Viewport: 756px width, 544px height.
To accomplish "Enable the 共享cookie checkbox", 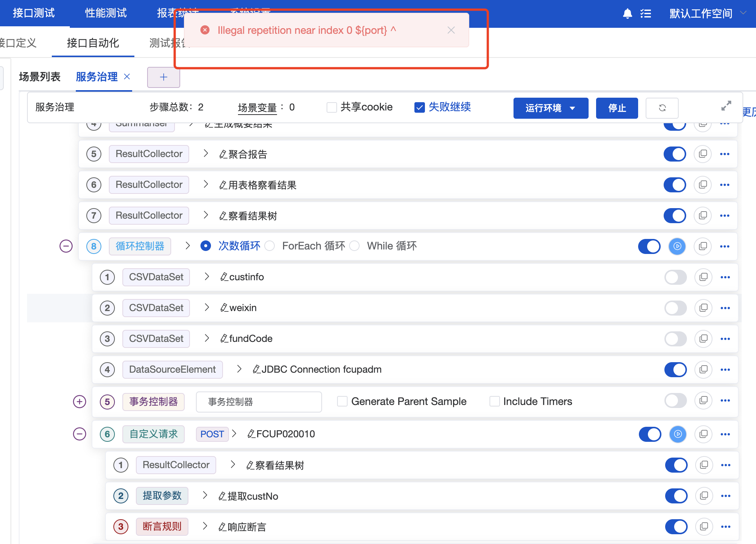I will [x=331, y=107].
